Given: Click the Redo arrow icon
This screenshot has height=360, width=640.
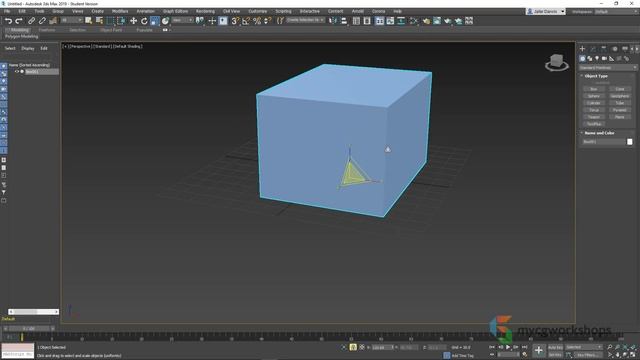Looking at the screenshot, I should [19, 21].
